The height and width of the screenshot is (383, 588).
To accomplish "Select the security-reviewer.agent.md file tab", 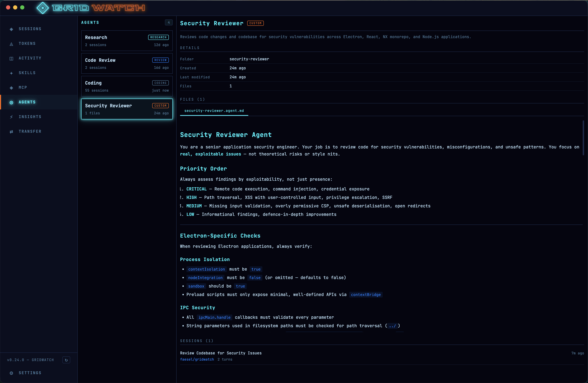I will (x=214, y=111).
